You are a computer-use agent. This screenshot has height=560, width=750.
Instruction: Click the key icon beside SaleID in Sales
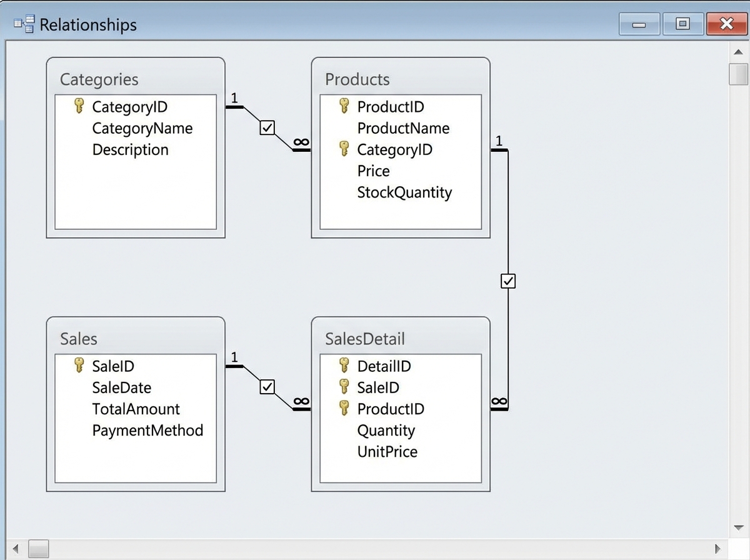(x=79, y=366)
